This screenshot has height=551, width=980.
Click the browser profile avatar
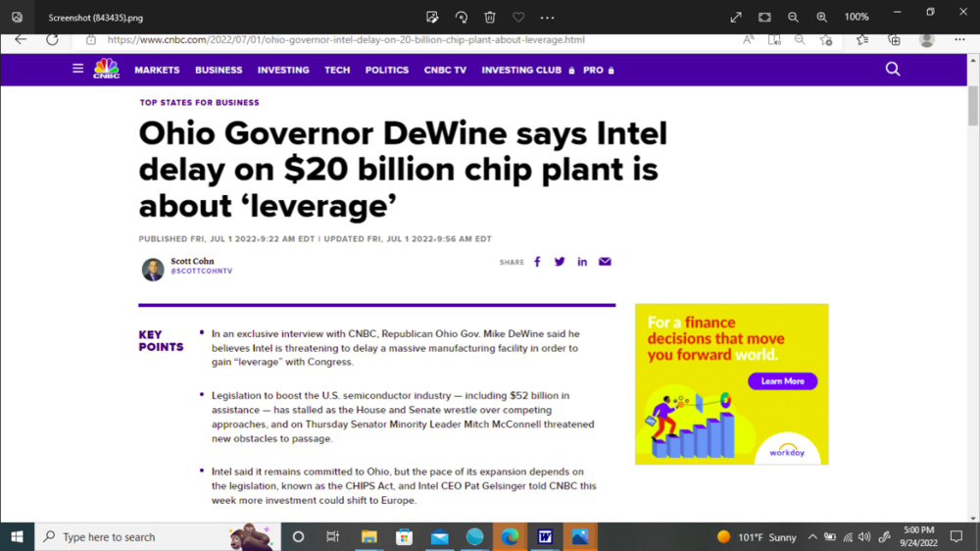pyautogui.click(x=927, y=40)
